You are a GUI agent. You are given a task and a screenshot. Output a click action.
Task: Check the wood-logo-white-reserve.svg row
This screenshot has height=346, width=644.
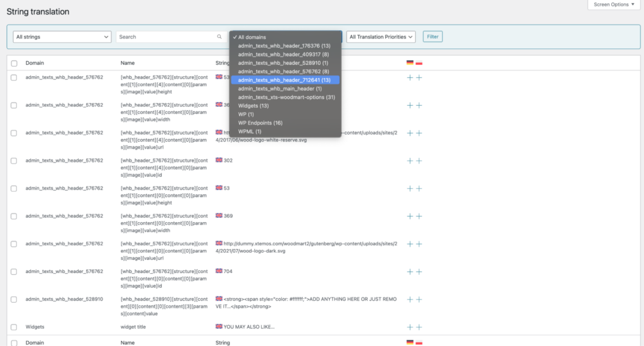(14, 133)
